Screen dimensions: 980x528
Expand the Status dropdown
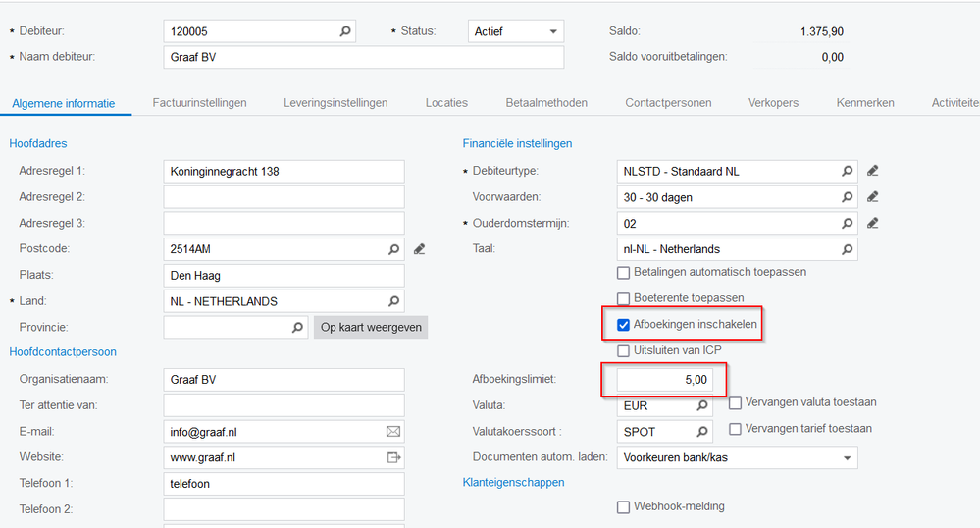(x=516, y=31)
